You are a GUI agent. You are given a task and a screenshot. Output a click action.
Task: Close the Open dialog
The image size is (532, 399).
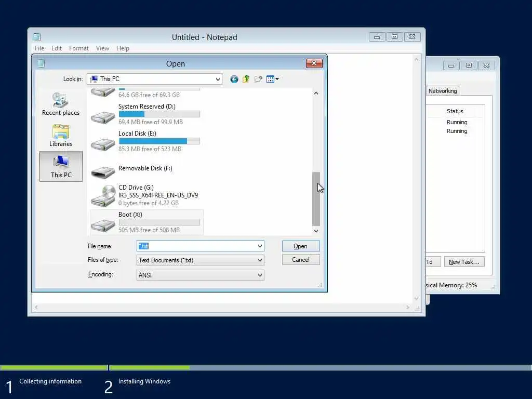(x=314, y=63)
